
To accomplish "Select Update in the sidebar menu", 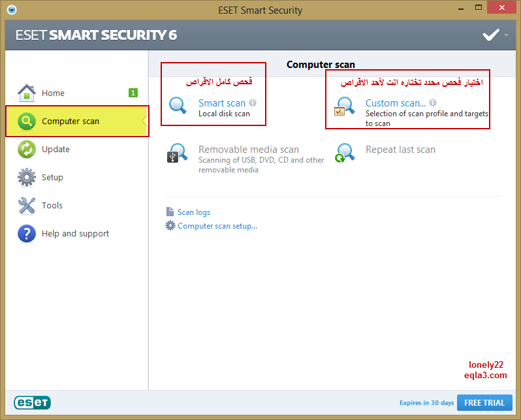I will 77,150.
